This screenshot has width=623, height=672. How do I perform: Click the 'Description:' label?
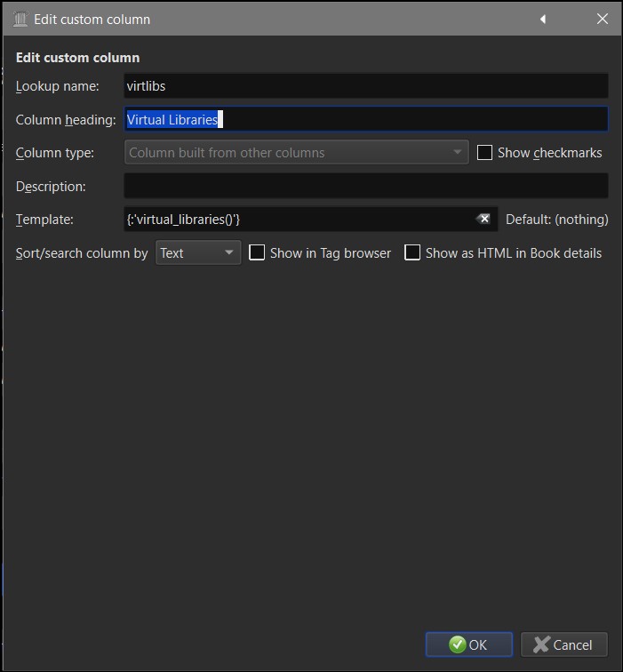pyautogui.click(x=51, y=187)
